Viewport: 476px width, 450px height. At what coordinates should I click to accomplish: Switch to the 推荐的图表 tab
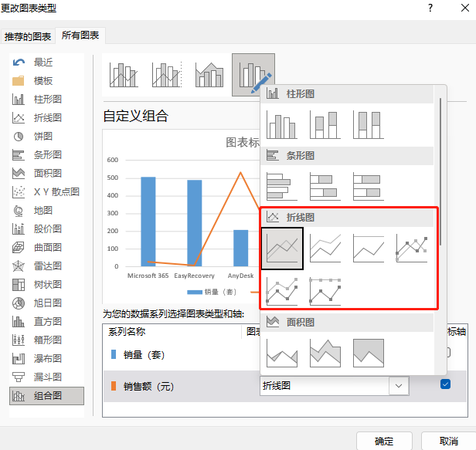28,36
